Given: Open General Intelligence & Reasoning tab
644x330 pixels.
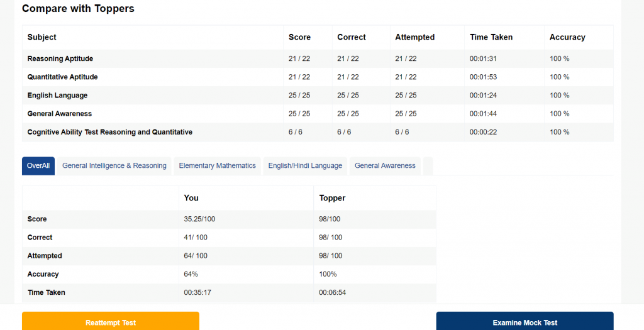Looking at the screenshot, I should point(114,166).
